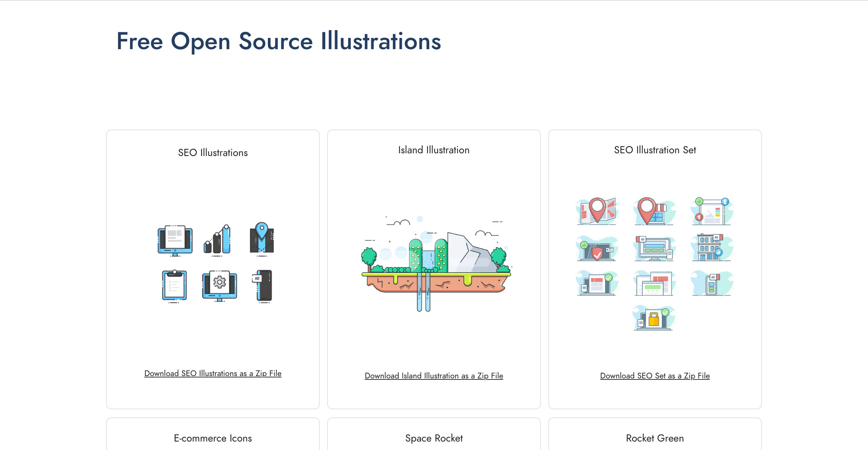The width and height of the screenshot is (868, 450).
Task: Click the monitor with gear settings icon
Action: (219, 285)
